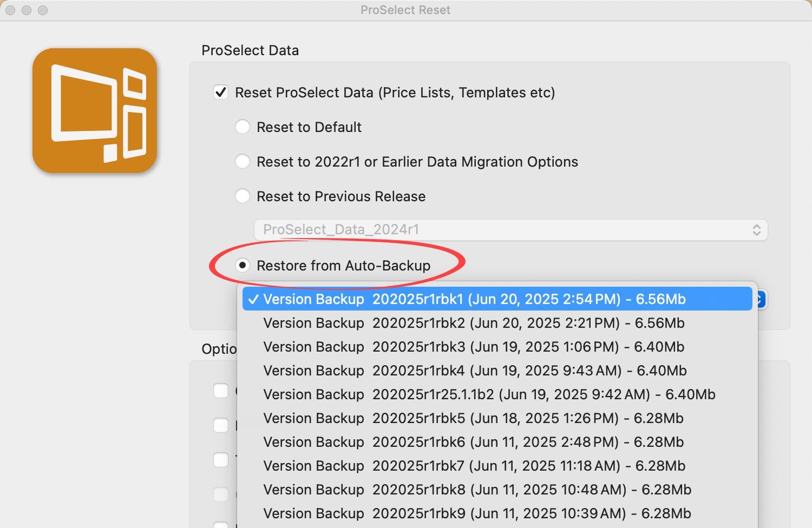Choose backup 202025r1rbk2 from Jun 20 2:21 PM
812x528 pixels.
click(474, 323)
